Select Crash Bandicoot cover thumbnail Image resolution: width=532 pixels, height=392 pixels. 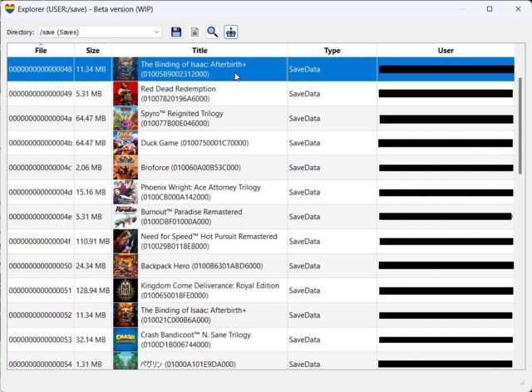point(126,340)
